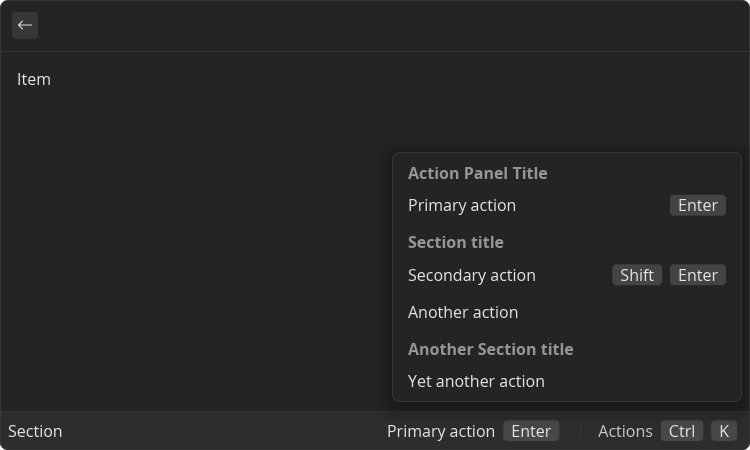Choose Primary action in the action panel

click(567, 205)
